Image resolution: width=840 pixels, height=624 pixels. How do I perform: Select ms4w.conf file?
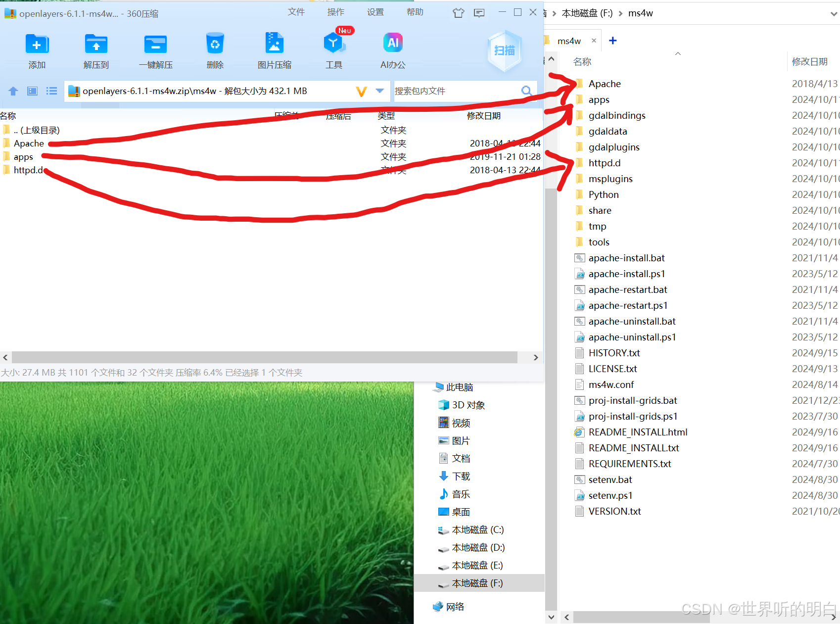[611, 384]
